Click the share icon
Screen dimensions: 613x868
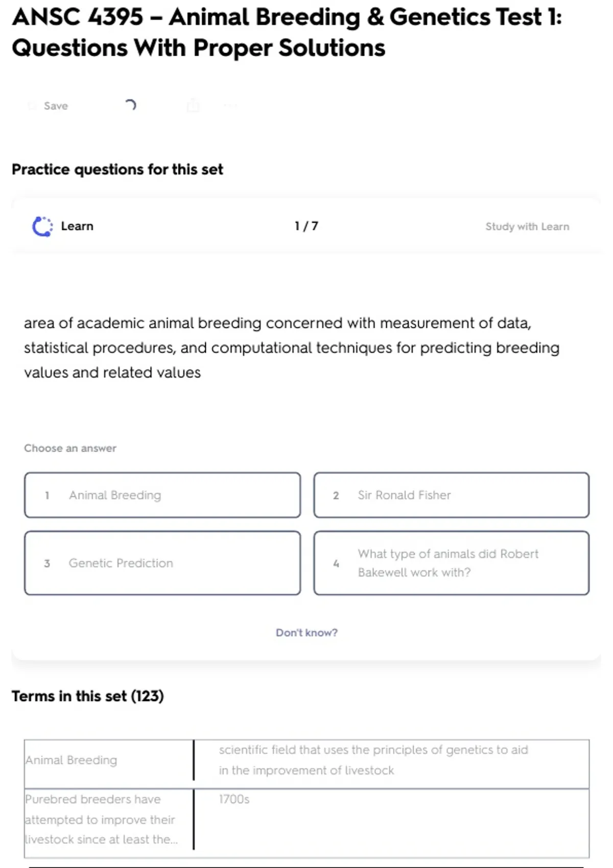tap(193, 106)
